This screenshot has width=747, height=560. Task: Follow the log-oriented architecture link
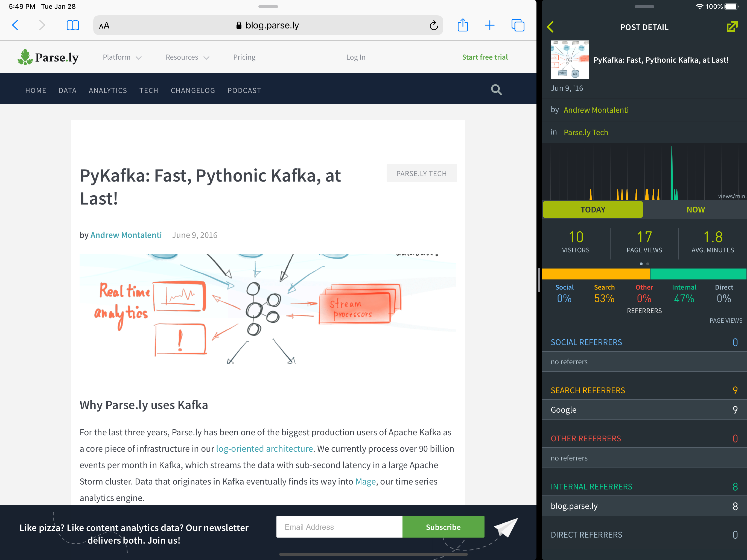(x=264, y=448)
